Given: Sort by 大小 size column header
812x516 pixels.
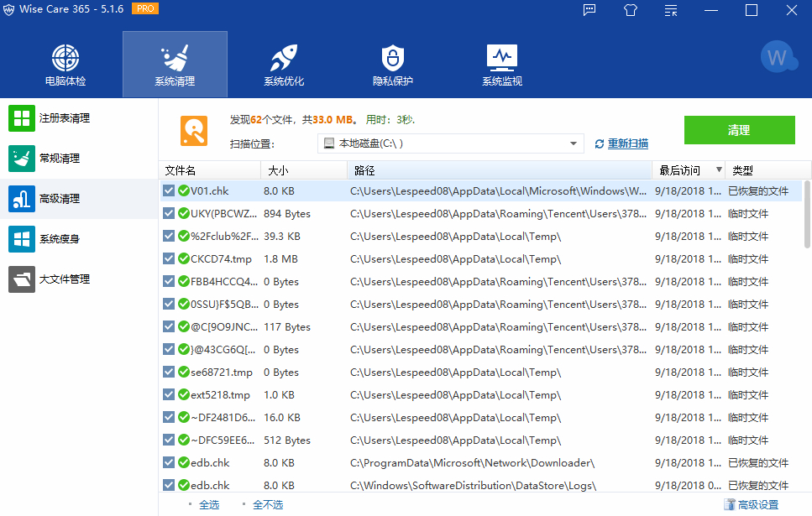Looking at the screenshot, I should [304, 170].
